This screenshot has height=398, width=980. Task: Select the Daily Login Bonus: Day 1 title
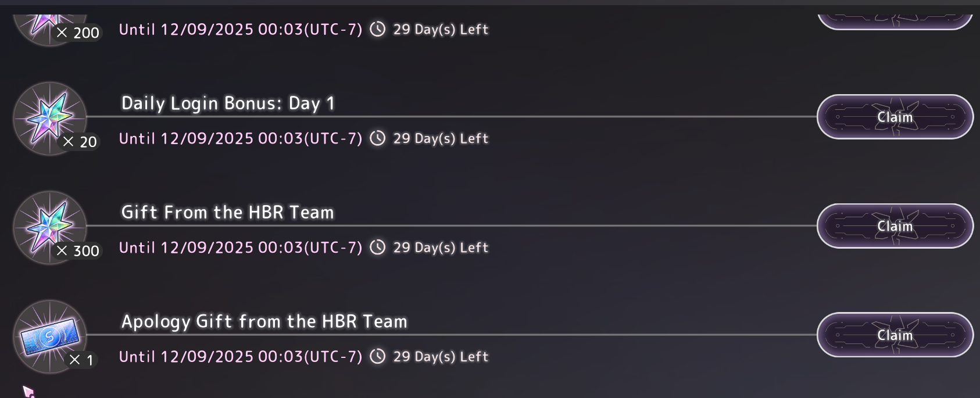pos(228,103)
